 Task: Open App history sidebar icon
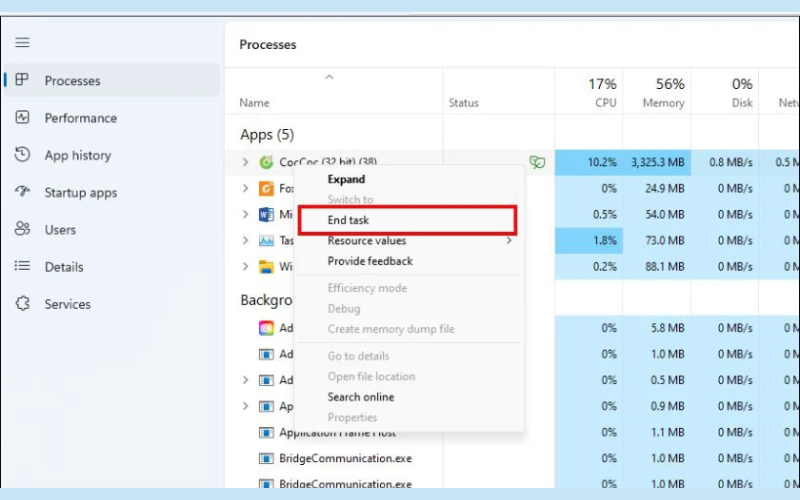(22, 155)
